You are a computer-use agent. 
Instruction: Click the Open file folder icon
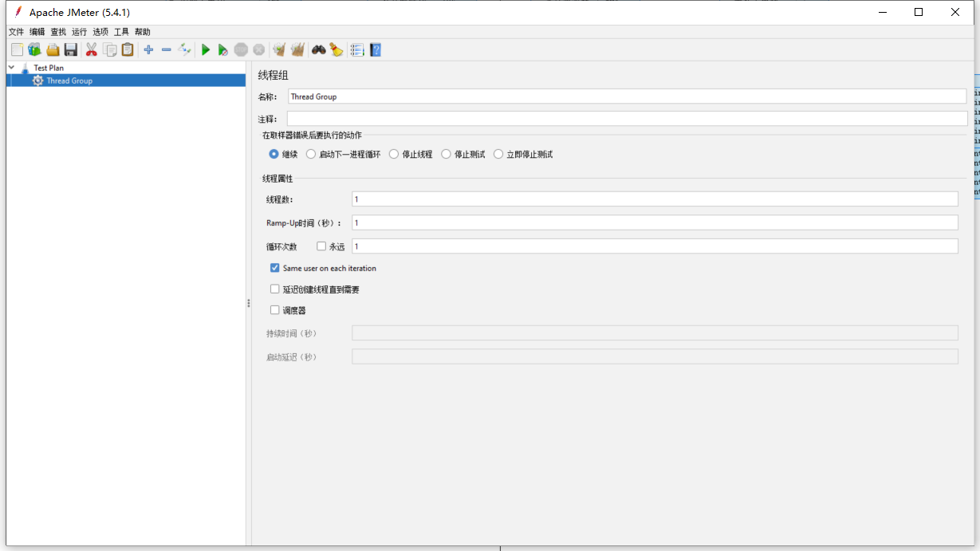click(x=53, y=50)
